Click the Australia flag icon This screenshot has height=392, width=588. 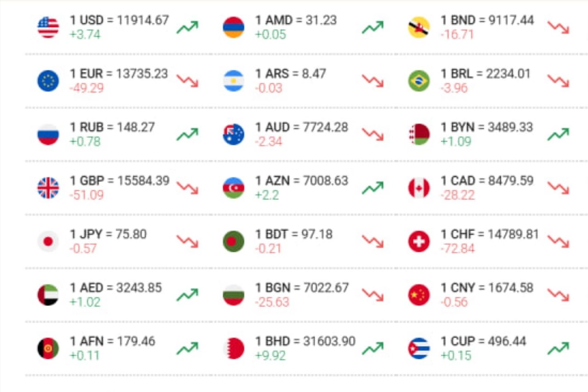(234, 134)
